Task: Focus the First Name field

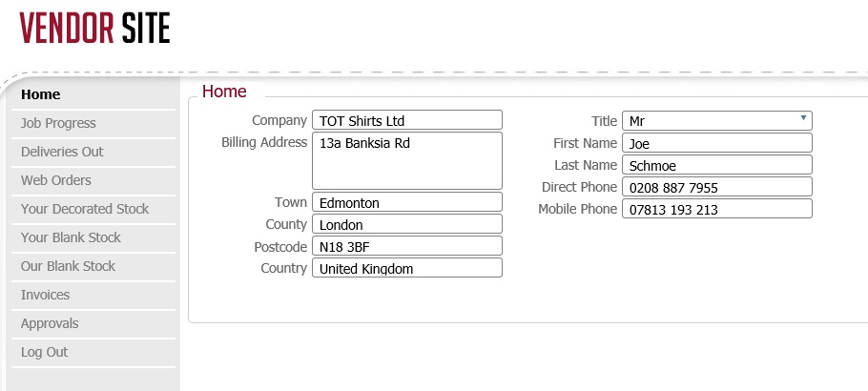Action: pos(716,143)
